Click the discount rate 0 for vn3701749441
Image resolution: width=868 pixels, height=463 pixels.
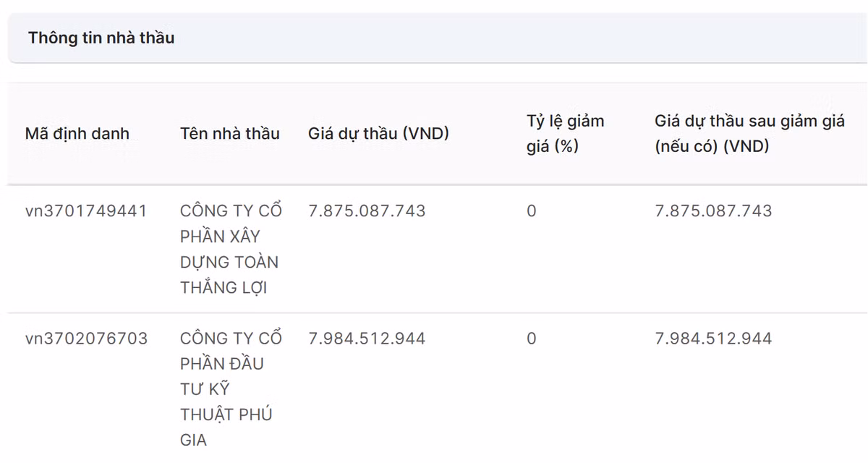(532, 211)
